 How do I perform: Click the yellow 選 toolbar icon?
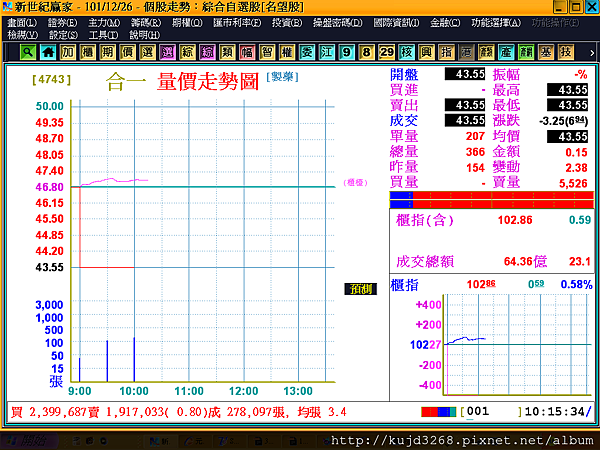click(x=147, y=52)
